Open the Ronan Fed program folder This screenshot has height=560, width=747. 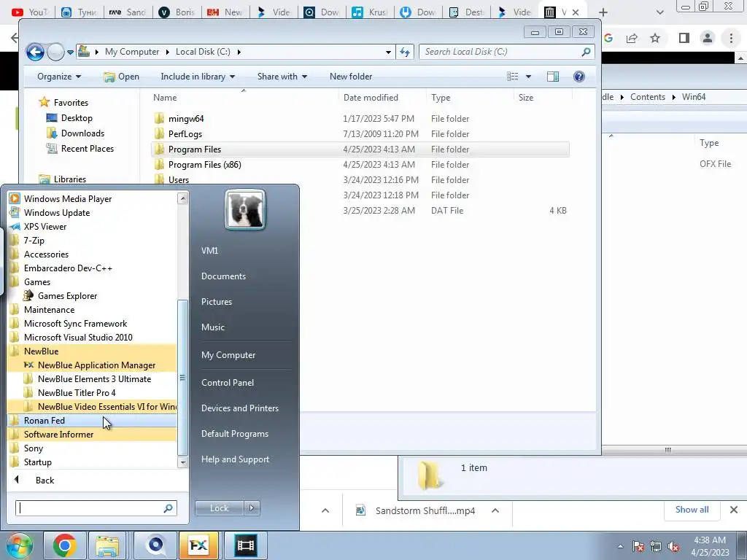coord(44,421)
